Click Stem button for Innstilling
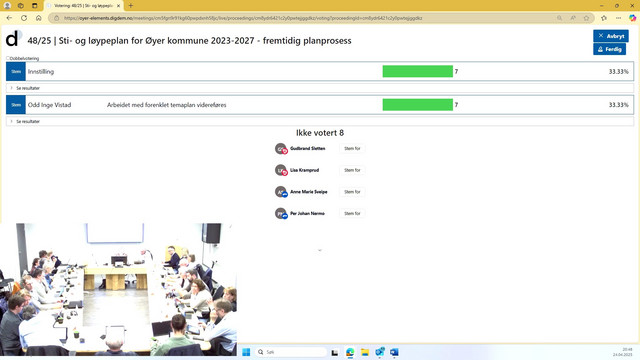640x360 pixels. coord(16,71)
